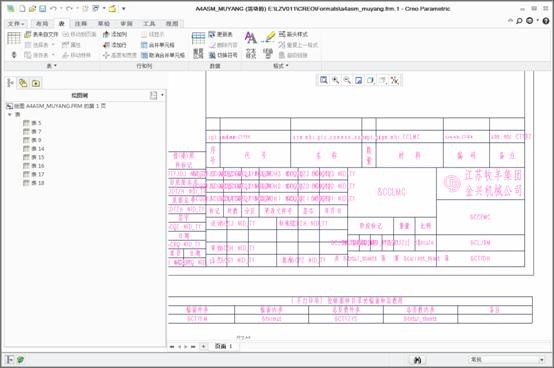Click the format highlighter pencil icon

(x=269, y=37)
